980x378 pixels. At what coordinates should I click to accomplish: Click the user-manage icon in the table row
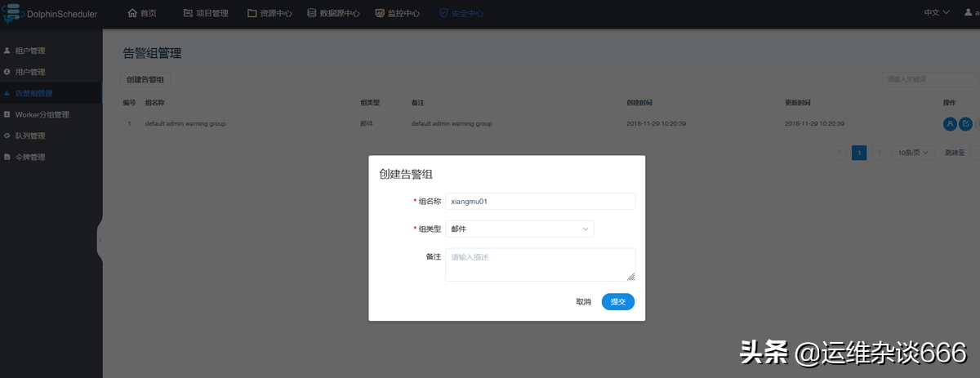point(950,123)
